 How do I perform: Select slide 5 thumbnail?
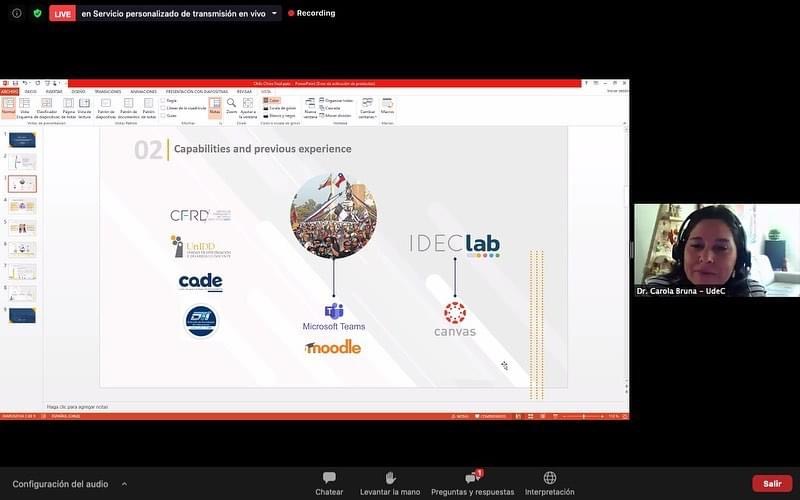tap(22, 228)
